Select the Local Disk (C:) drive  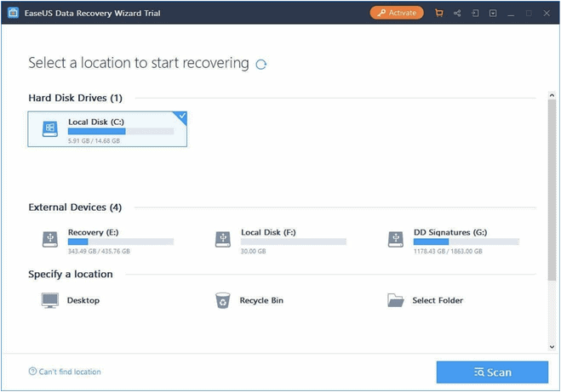[107, 129]
